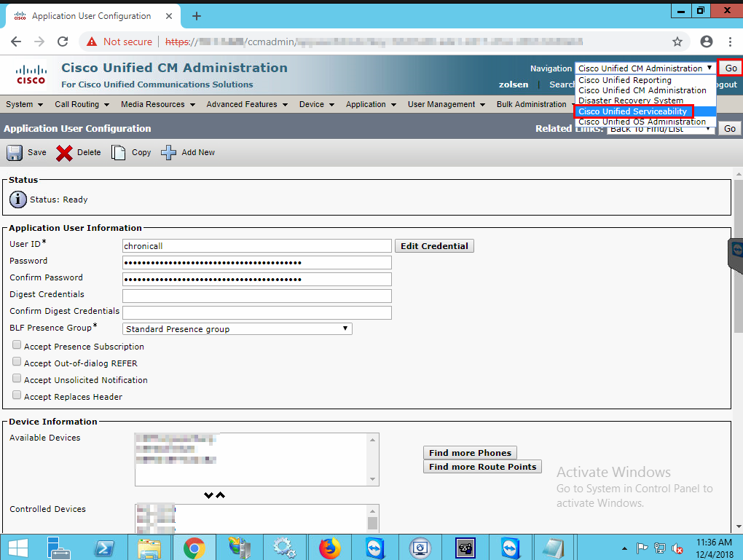743x560 pixels.
Task: Expand the Media Resources menu
Action: tap(158, 104)
